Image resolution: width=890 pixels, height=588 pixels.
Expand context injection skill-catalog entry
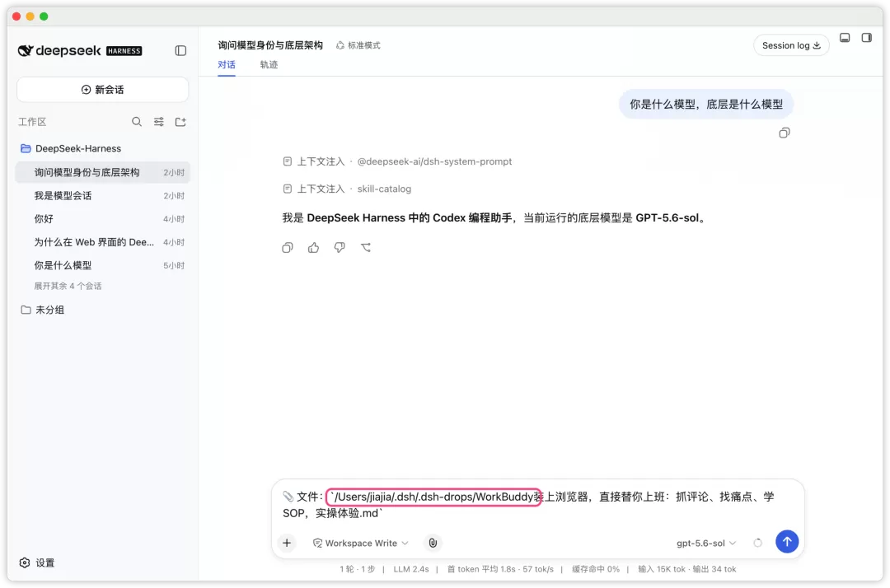pyautogui.click(x=347, y=189)
